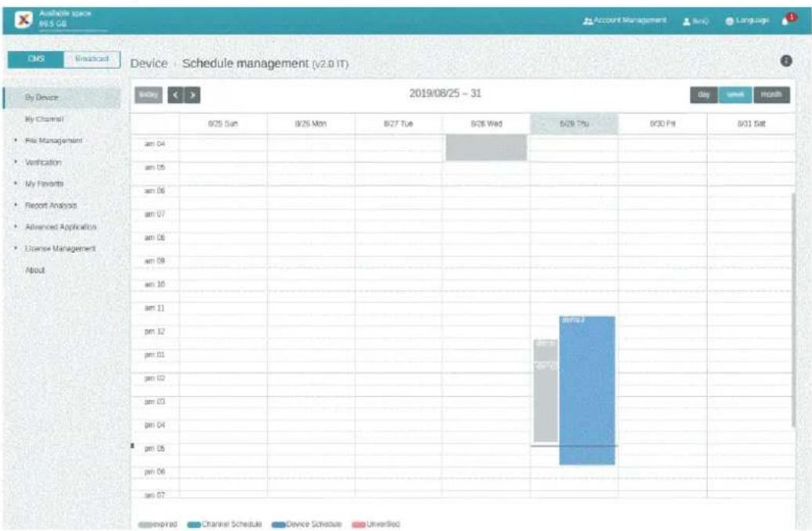The image size is (812, 531).
Task: Click the 8/25 Sun column header
Action: [x=223, y=124]
